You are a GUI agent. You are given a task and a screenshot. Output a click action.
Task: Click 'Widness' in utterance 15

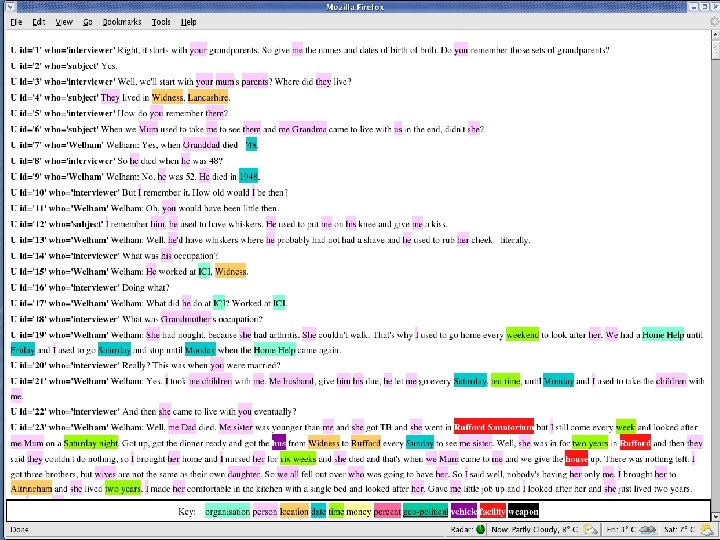(231, 271)
